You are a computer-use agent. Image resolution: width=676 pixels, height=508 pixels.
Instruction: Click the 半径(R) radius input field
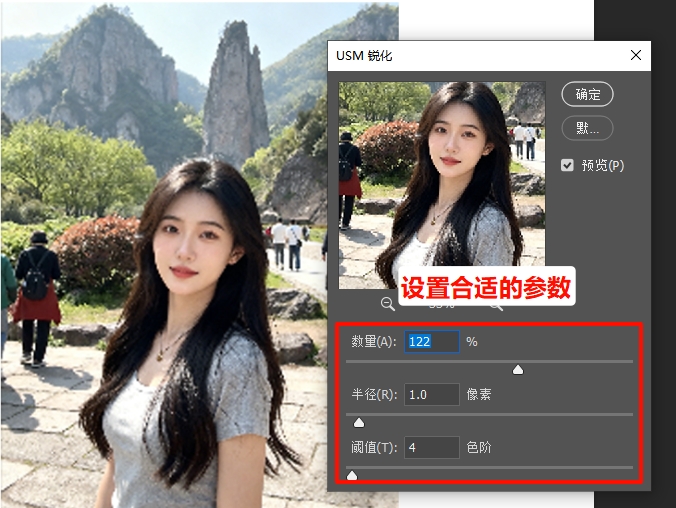pyautogui.click(x=432, y=395)
